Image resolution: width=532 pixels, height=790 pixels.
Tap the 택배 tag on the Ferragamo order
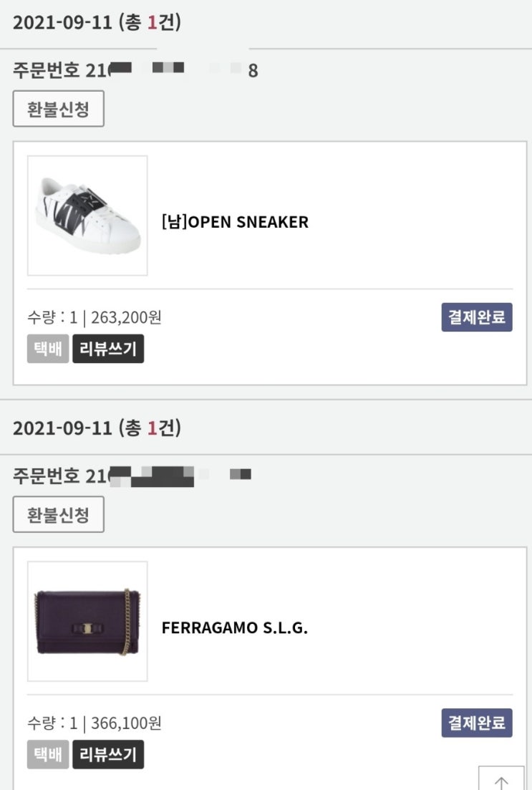pyautogui.click(x=48, y=754)
